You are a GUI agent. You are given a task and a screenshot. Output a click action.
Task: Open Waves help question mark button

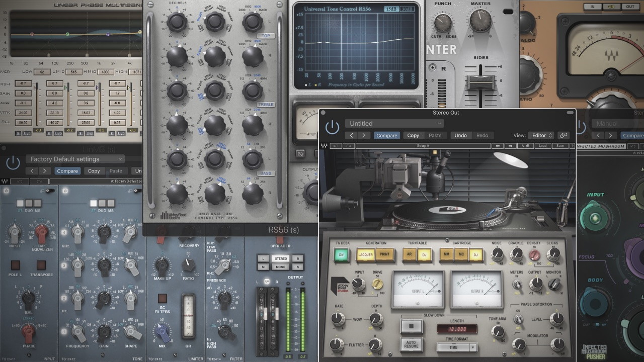(572, 146)
